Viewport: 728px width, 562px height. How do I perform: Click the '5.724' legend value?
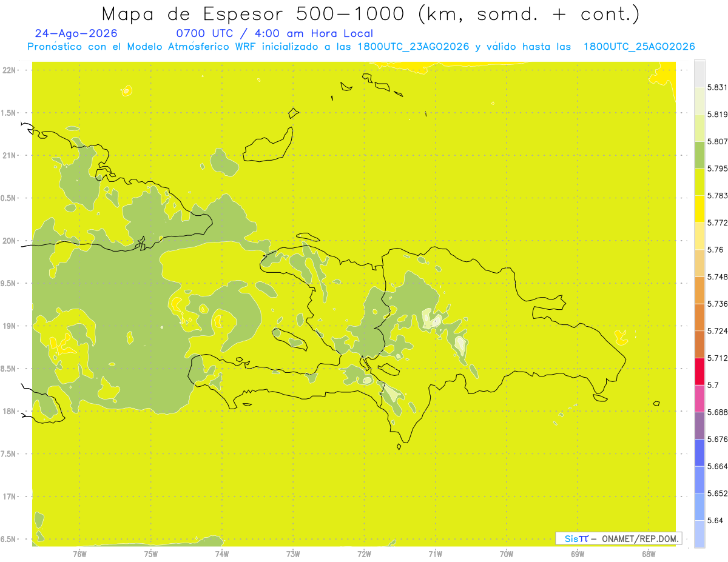[718, 331]
